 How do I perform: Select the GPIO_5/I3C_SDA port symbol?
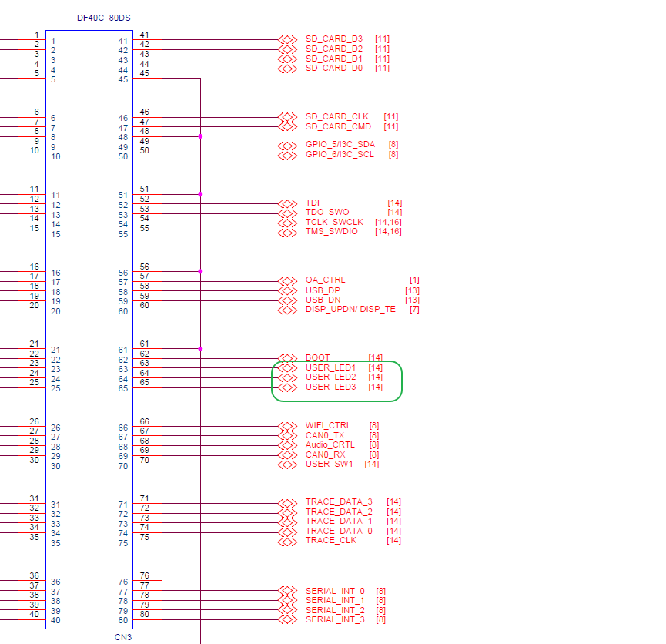click(287, 146)
